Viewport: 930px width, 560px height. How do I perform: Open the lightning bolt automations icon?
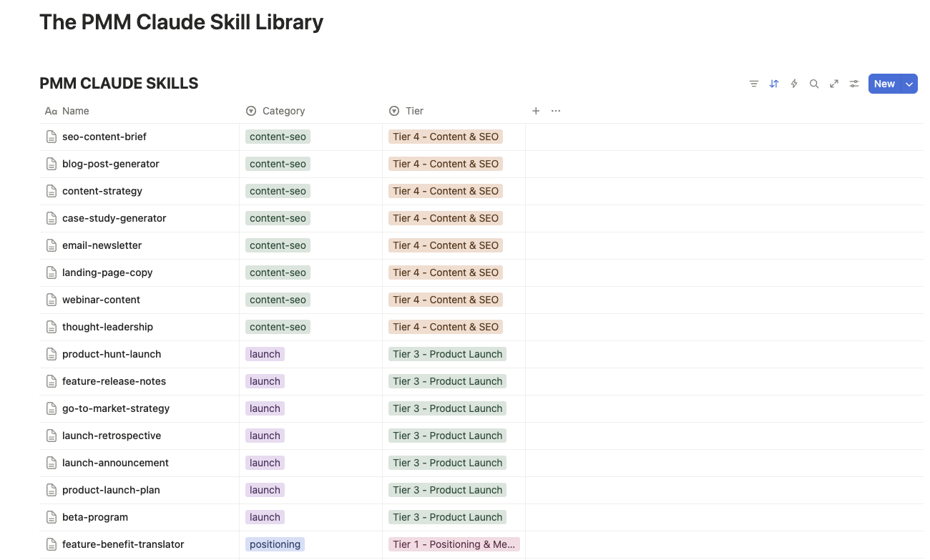pyautogui.click(x=793, y=84)
